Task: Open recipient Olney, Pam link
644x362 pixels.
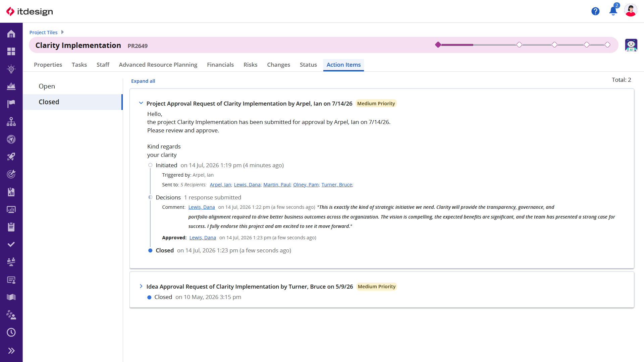Action: tap(306, 185)
